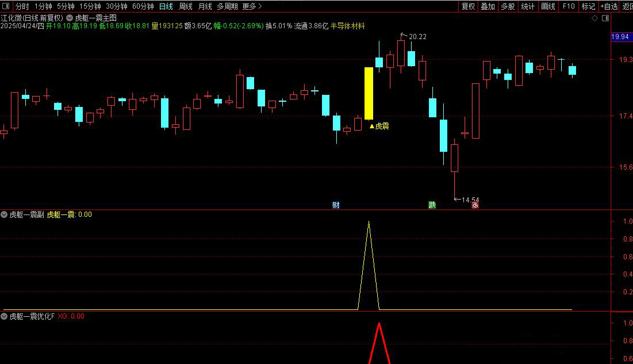Open the 虎躯一震主图 indicator dropdown arrow
Viewport: 633px width, 364px height.
pyautogui.click(x=70, y=18)
